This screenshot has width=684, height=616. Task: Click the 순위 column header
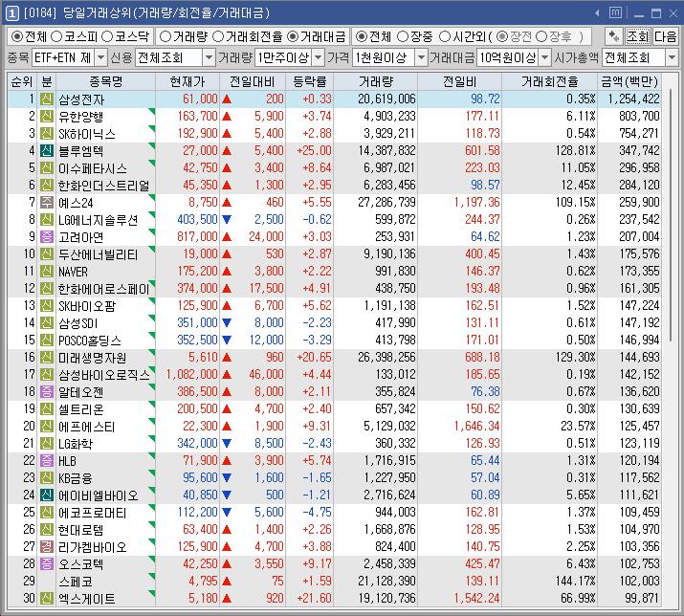(22, 81)
